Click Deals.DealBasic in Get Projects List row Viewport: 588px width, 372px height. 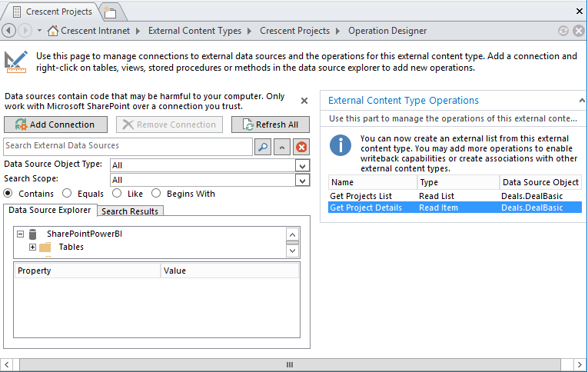532,196
